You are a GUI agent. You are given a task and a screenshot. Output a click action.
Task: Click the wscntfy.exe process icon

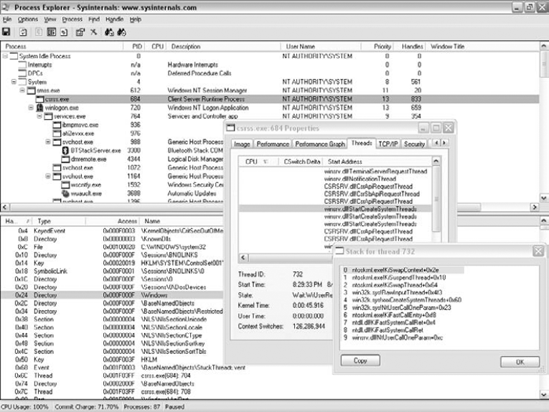65,185
